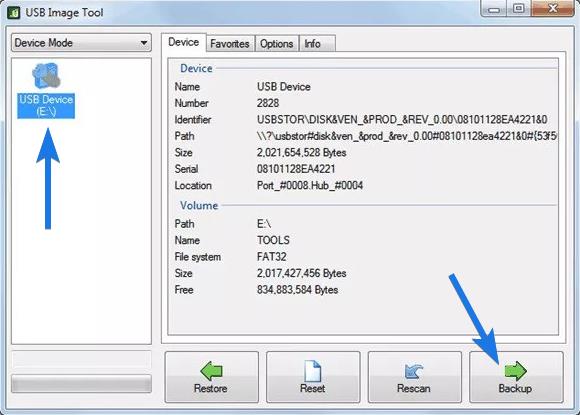The image size is (580, 415).
Task: Click the volume size 2,017,427,456 Bytes
Action: pos(301,273)
